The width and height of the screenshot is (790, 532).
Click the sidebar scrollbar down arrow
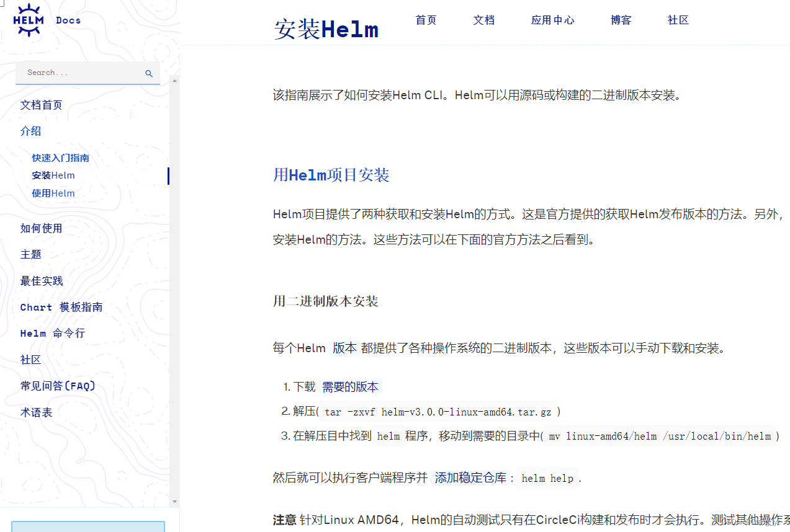[174, 502]
